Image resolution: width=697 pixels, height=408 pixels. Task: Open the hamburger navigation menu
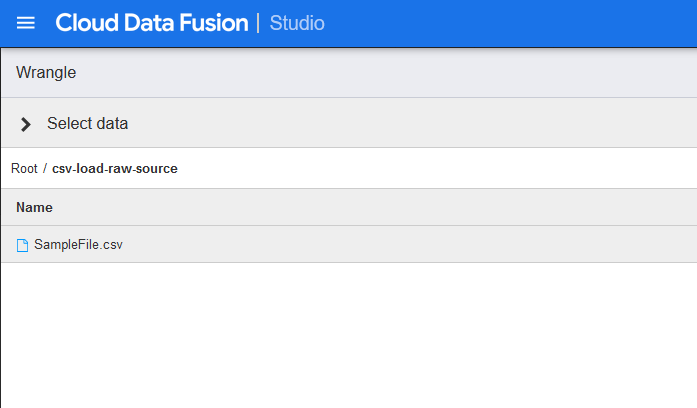26,23
